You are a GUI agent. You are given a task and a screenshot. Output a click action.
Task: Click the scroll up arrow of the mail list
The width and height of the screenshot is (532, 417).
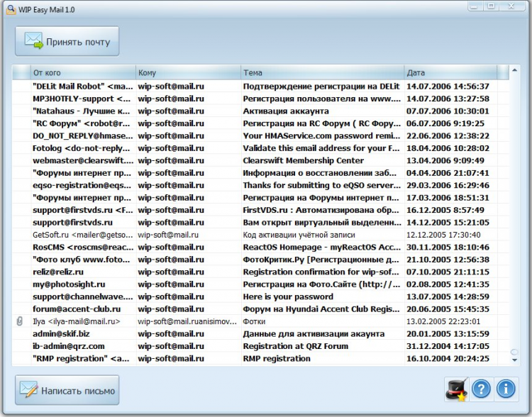(514, 70)
